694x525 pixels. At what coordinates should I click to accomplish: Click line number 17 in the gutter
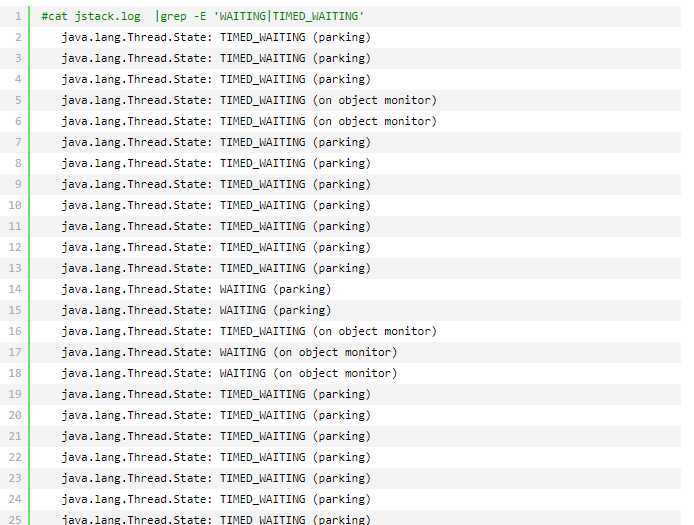[15, 352]
